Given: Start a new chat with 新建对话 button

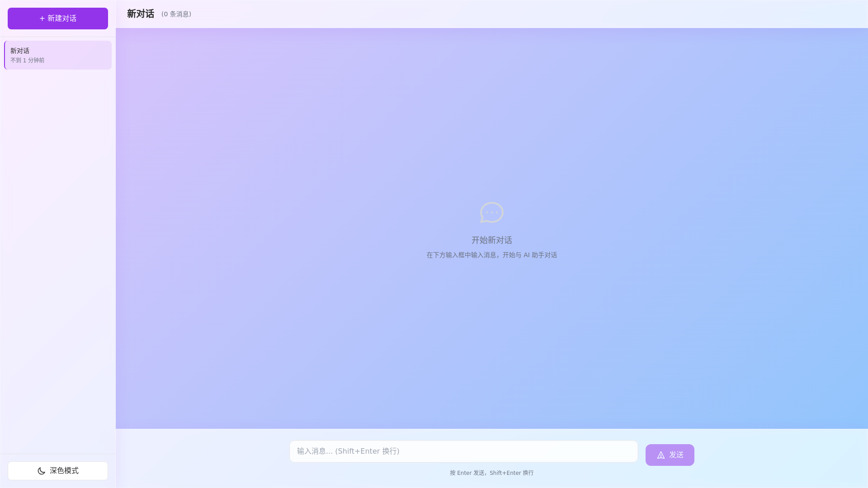Looking at the screenshot, I should [58, 19].
